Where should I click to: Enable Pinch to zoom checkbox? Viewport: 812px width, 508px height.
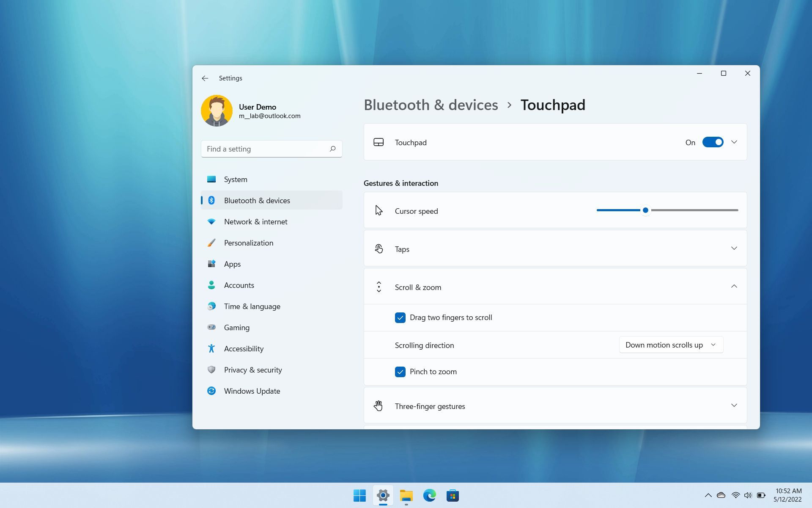(x=400, y=371)
